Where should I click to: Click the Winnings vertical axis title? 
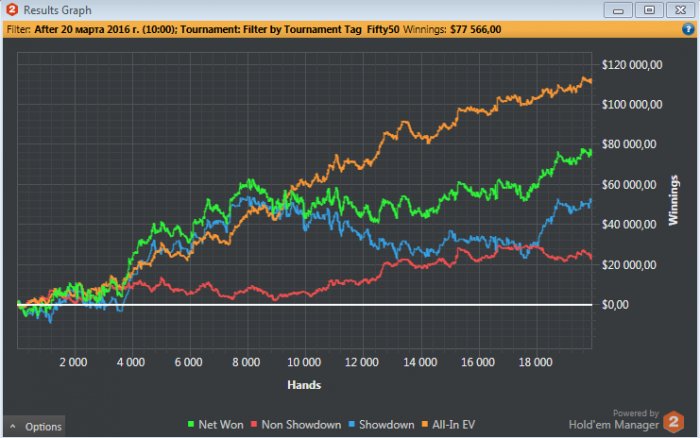tap(673, 200)
